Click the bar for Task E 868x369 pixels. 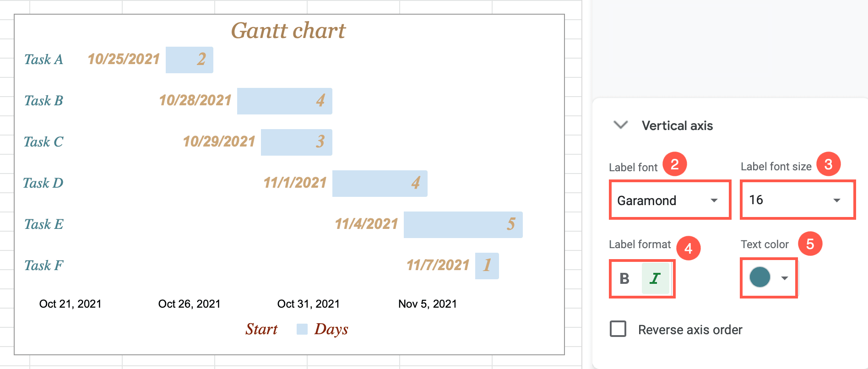pos(462,224)
